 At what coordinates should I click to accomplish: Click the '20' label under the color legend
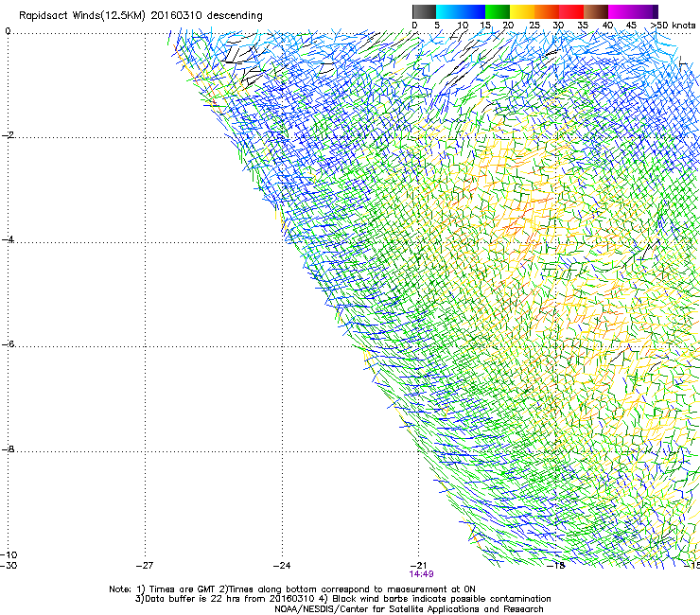(x=509, y=26)
